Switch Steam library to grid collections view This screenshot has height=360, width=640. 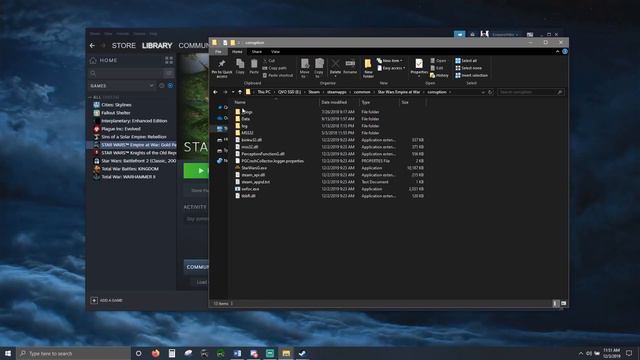tap(169, 60)
